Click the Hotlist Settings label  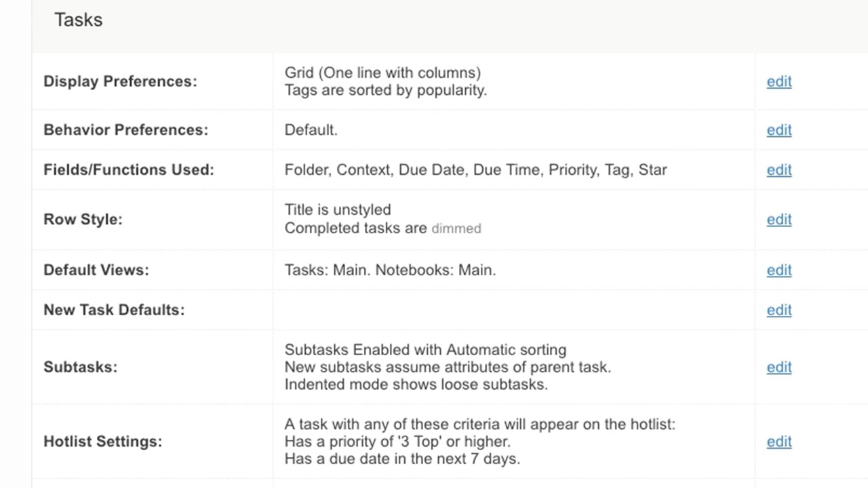102,442
